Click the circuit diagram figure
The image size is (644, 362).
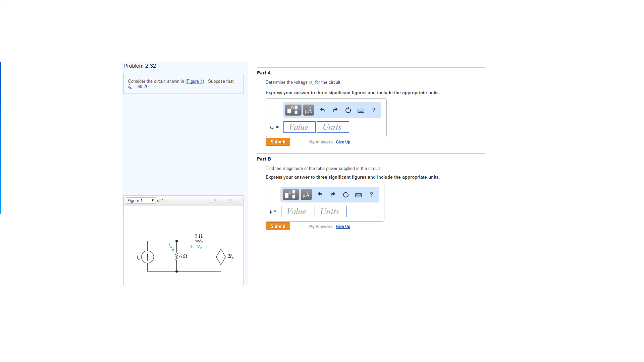tap(185, 253)
